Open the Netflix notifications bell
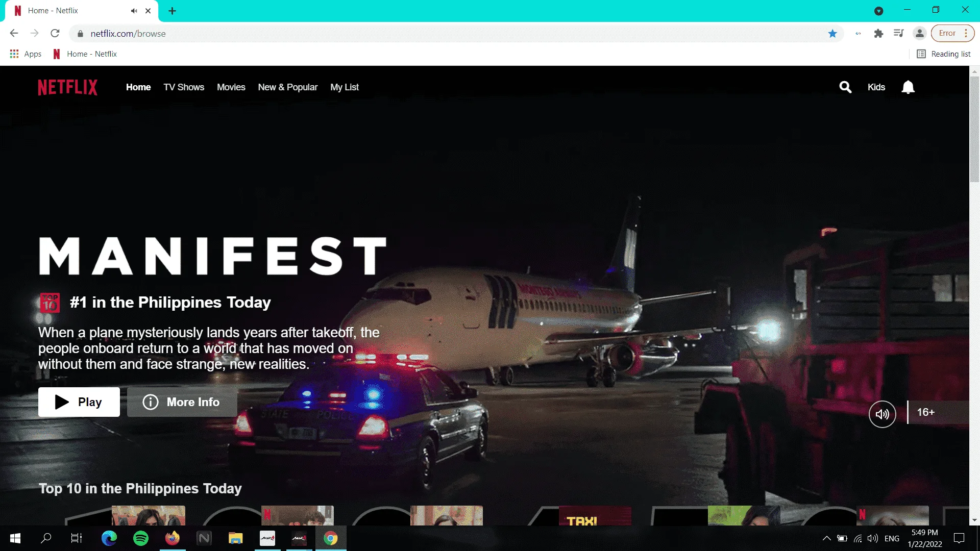Screen dimensions: 980x551 pyautogui.click(x=908, y=87)
